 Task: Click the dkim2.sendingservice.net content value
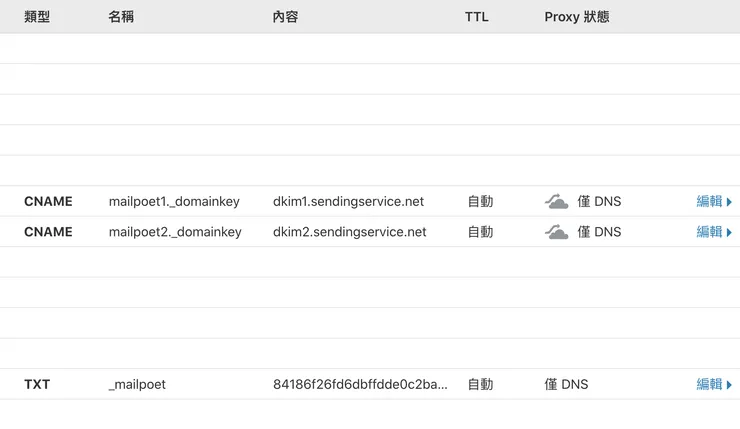[x=349, y=232]
